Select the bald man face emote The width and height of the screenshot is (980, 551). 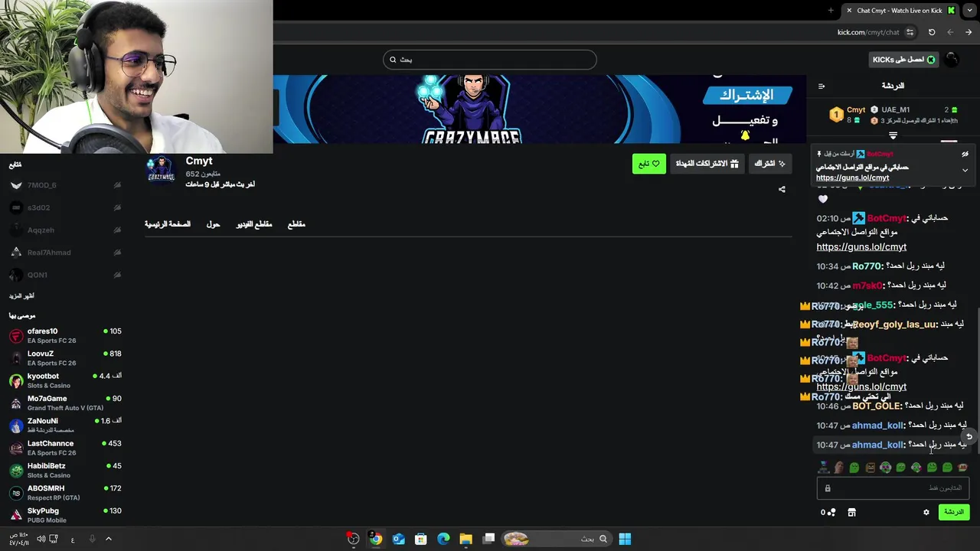click(x=839, y=467)
